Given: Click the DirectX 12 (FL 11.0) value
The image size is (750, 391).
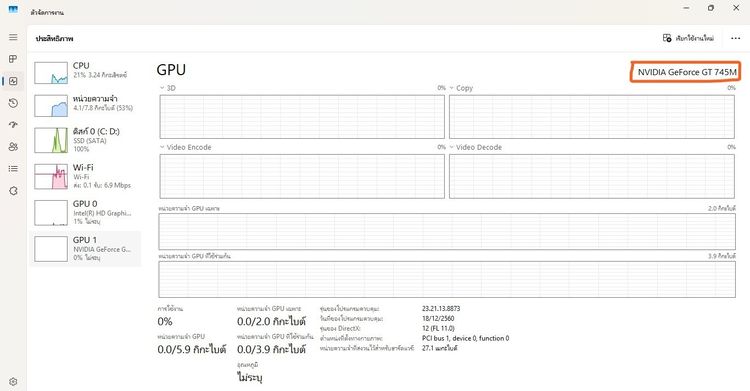Looking at the screenshot, I should point(438,328).
